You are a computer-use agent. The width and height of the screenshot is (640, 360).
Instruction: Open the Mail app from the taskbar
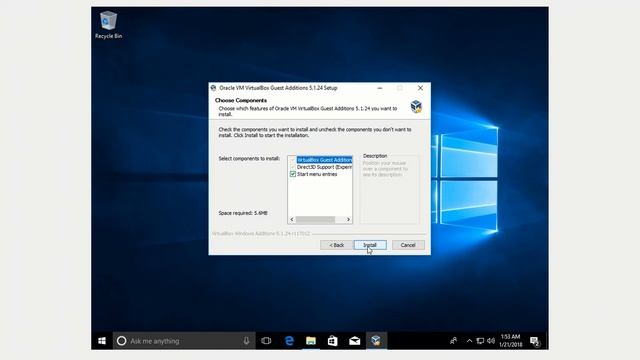coord(354,340)
